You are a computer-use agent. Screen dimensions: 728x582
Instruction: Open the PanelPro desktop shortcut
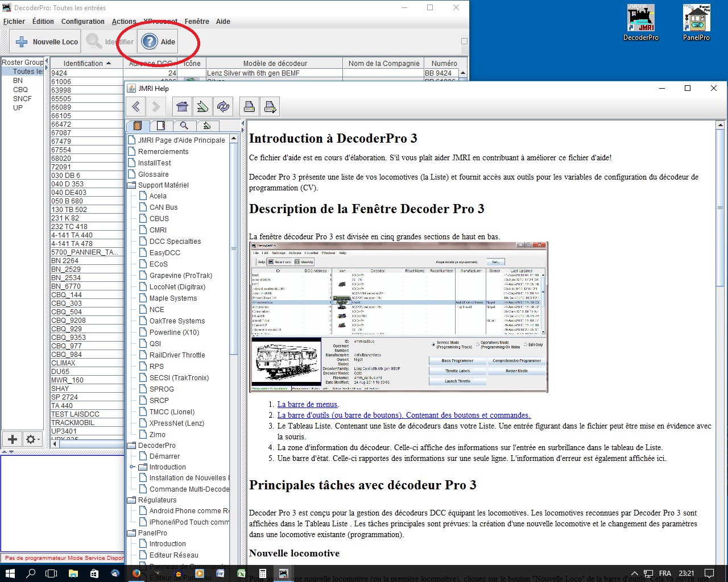[697, 23]
